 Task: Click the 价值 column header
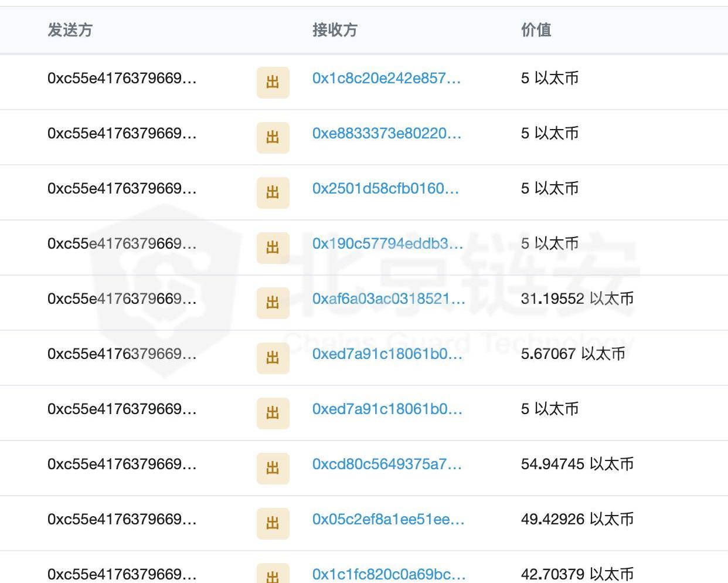pos(536,30)
